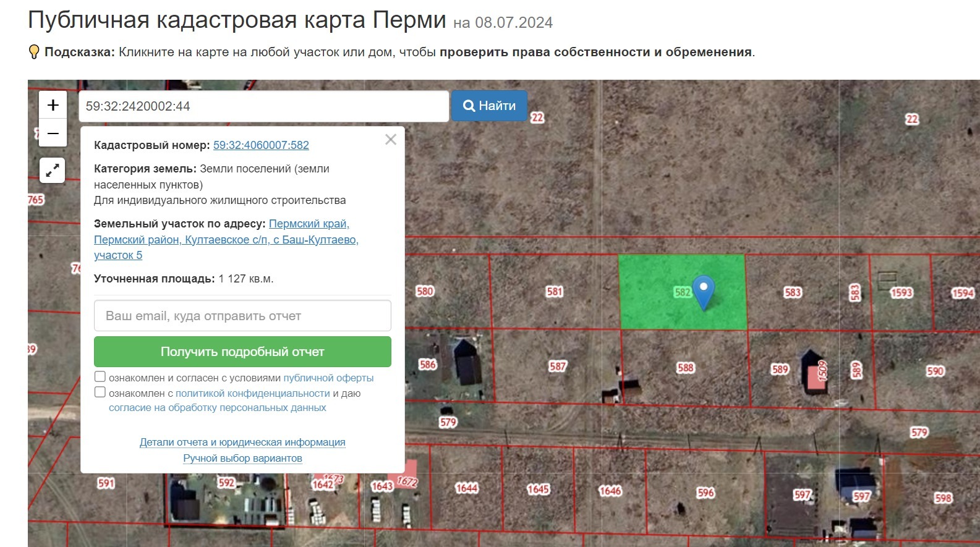Check the privacy policy consent checkbox
The width and height of the screenshot is (980, 547).
tap(100, 392)
